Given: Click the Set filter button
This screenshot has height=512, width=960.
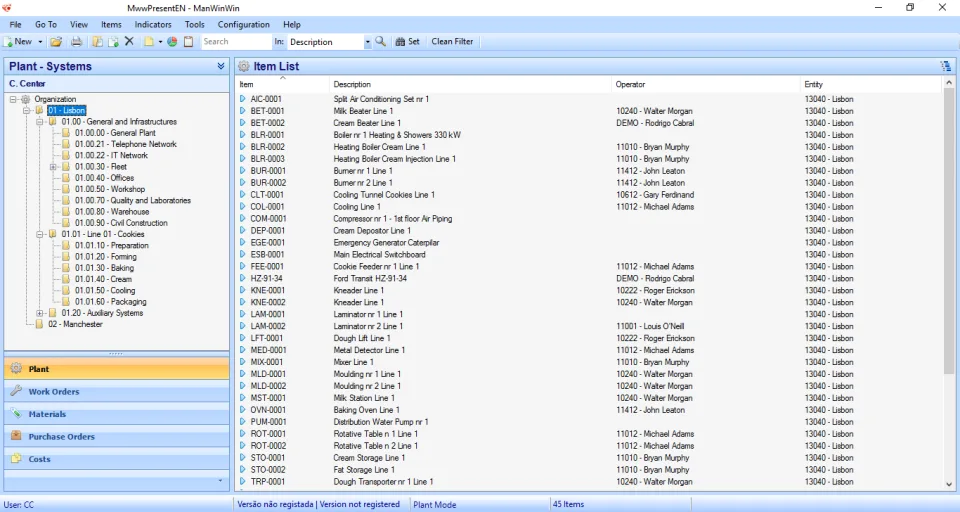Looking at the screenshot, I should pyautogui.click(x=408, y=42).
